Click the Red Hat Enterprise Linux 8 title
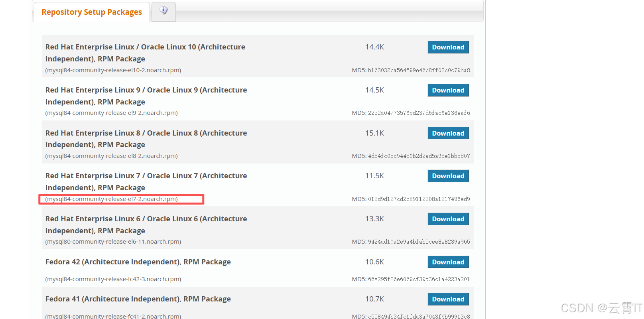Viewport: 644px width, 319px height. (x=146, y=139)
